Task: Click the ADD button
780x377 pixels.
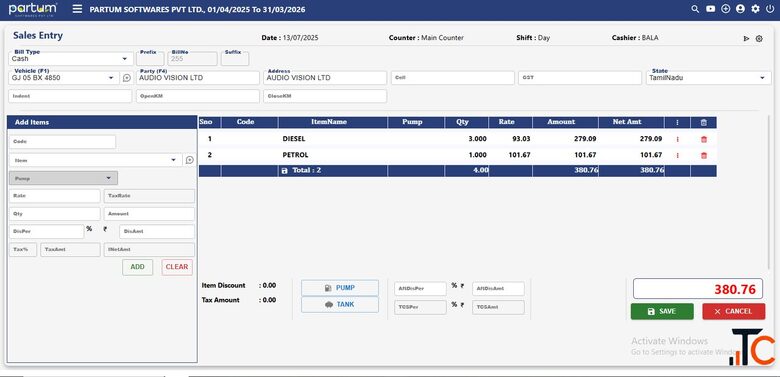Action: point(138,267)
